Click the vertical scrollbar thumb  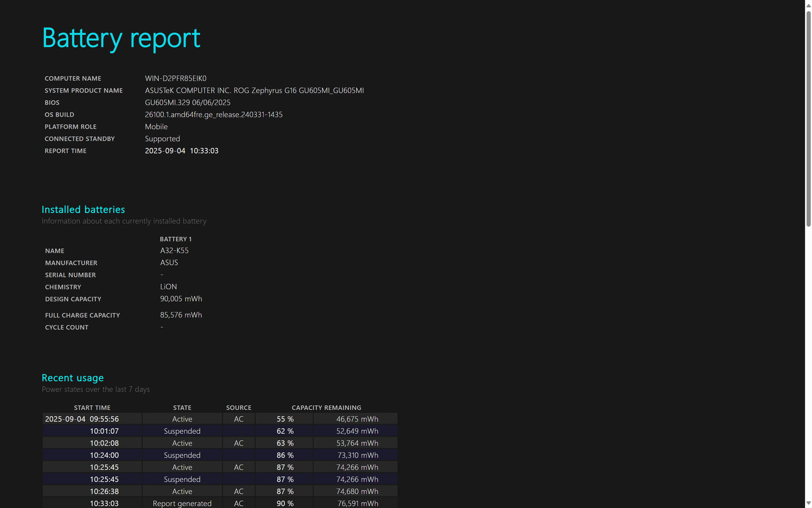pos(808,117)
